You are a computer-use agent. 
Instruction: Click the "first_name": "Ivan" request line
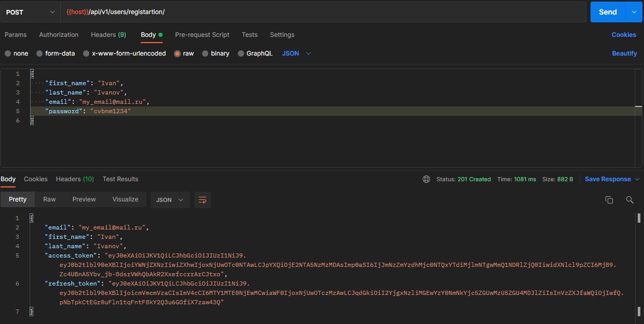tap(84, 83)
